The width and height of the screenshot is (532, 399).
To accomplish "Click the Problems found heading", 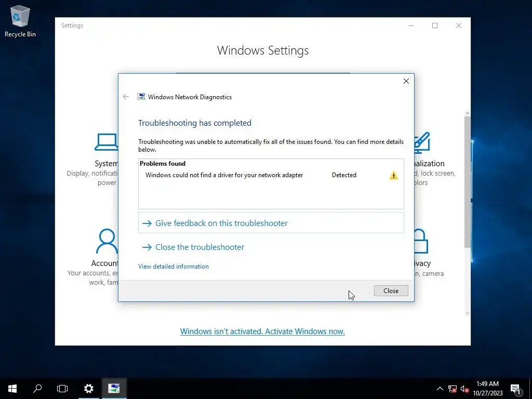I will [163, 164].
